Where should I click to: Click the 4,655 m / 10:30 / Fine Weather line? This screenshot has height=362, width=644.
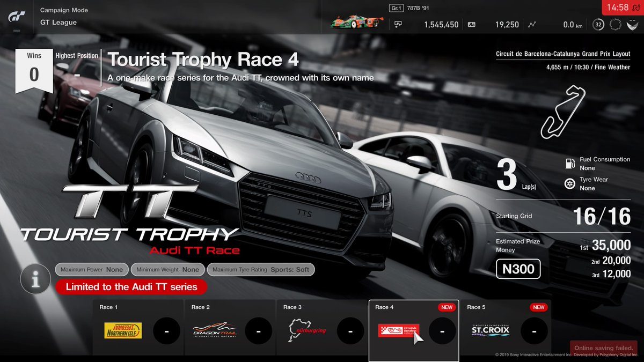(588, 68)
